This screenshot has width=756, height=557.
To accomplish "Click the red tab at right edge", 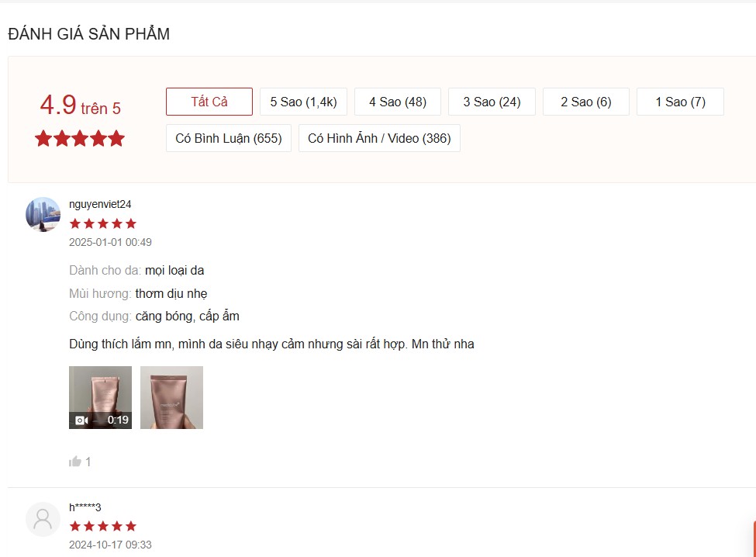I will click(754, 538).
